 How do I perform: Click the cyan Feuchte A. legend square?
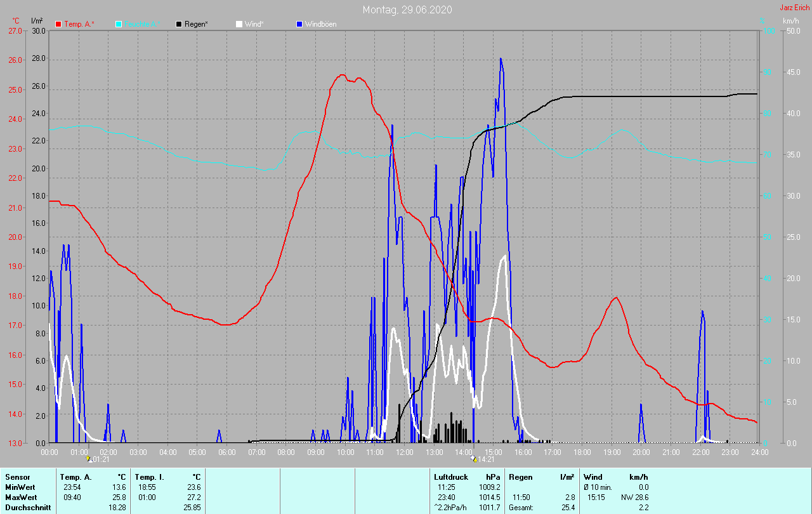(x=119, y=24)
